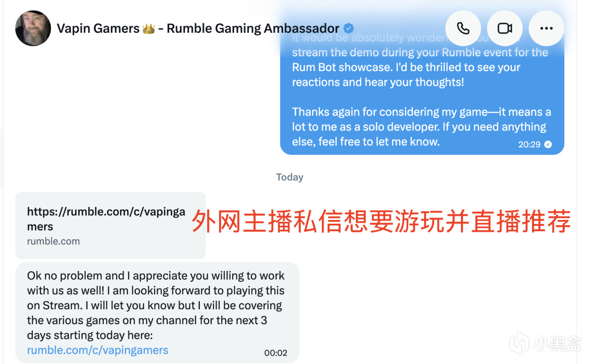The image size is (599, 364).
Task: Follow the blue rumble.com/c/vapingamers message link
Action: [97, 350]
